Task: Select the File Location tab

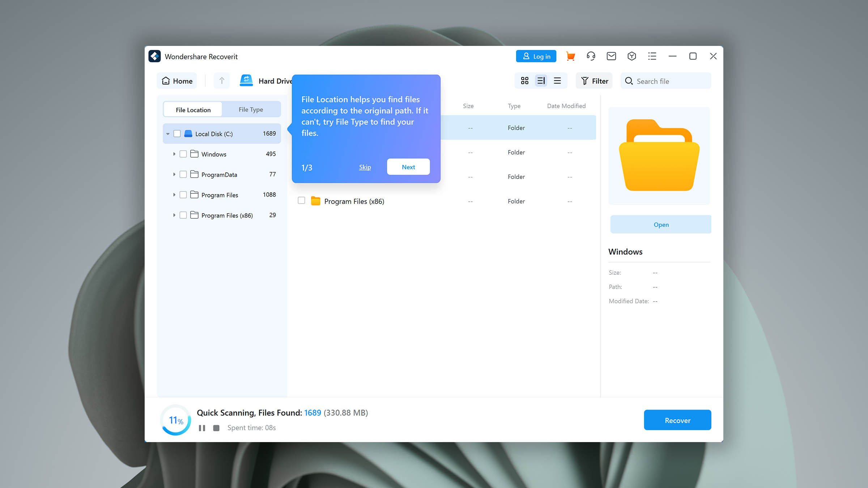Action: [x=193, y=110]
